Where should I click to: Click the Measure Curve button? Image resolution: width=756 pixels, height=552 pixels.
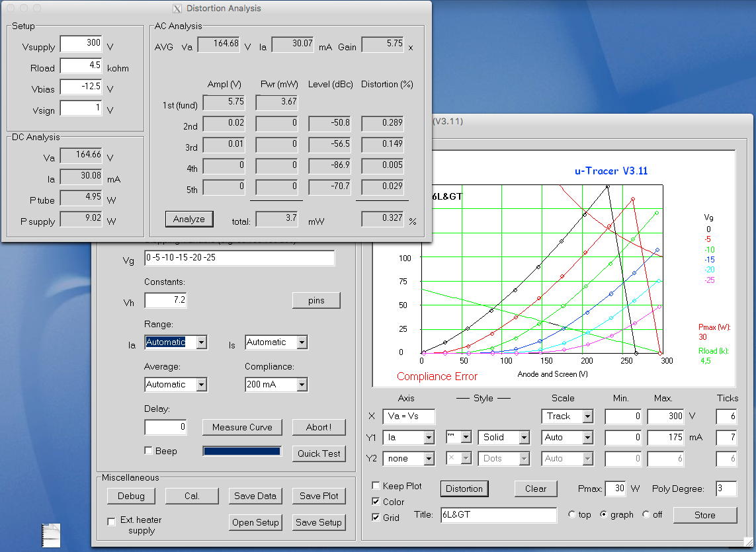pyautogui.click(x=242, y=427)
